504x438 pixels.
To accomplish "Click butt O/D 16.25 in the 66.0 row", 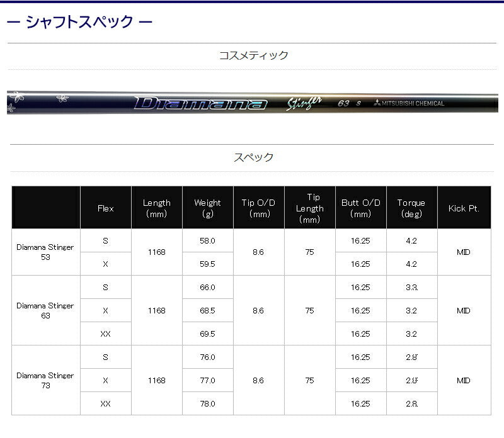I will [x=360, y=288].
